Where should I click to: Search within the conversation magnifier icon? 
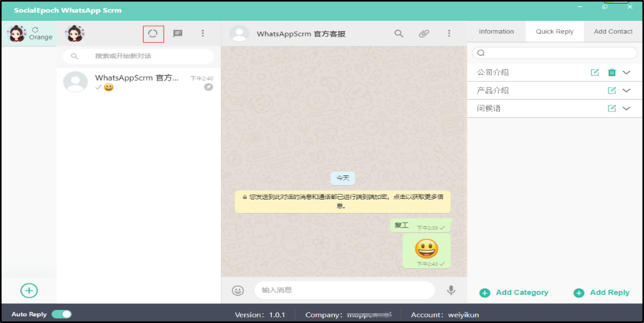(399, 33)
